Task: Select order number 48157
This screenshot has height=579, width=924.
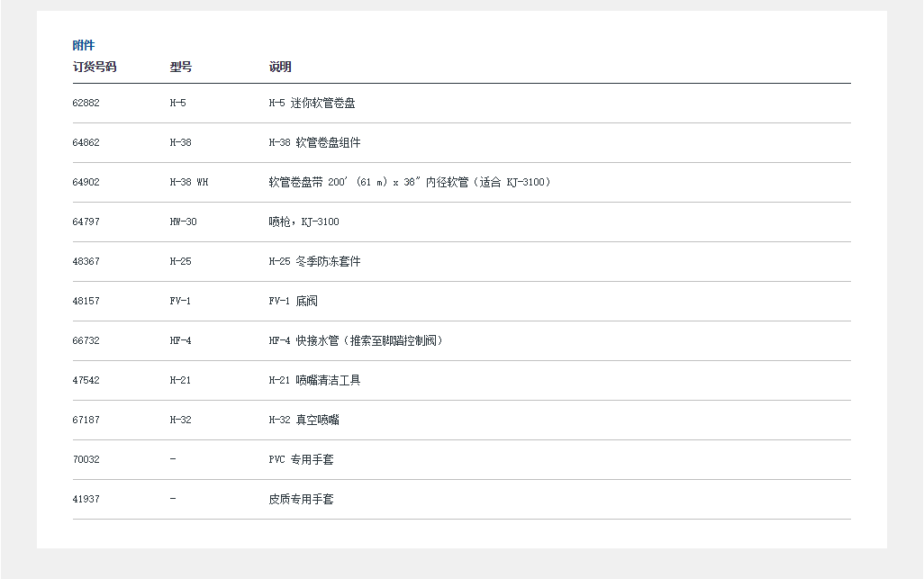Action: pos(86,302)
